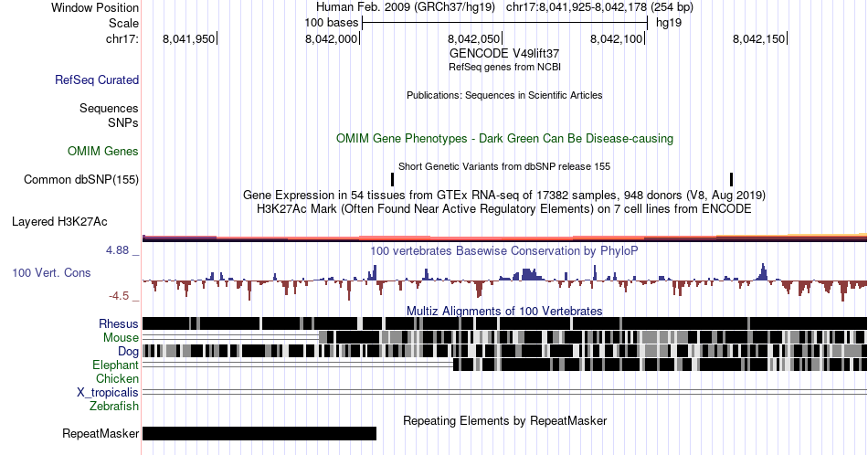Click the Dog alignment row label
868x455 pixels.
click(128, 352)
